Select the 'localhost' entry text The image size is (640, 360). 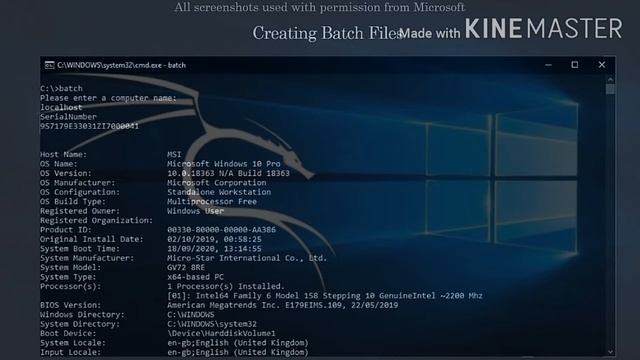61,107
